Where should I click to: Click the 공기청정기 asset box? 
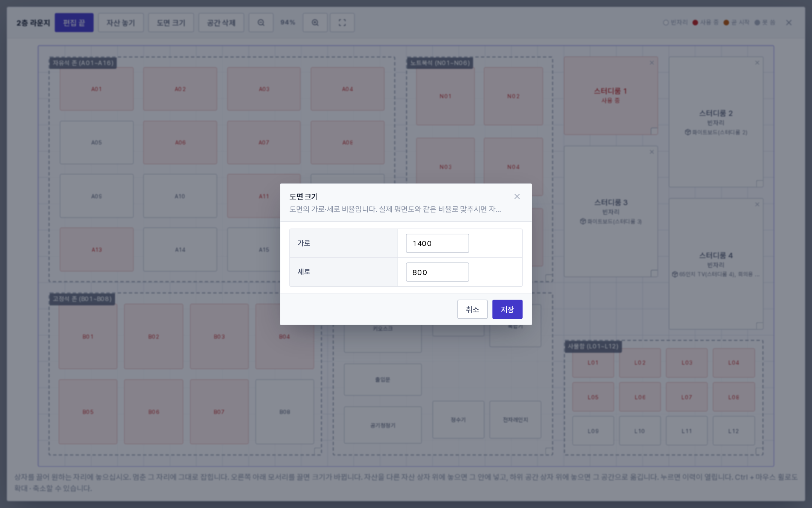[383, 425]
